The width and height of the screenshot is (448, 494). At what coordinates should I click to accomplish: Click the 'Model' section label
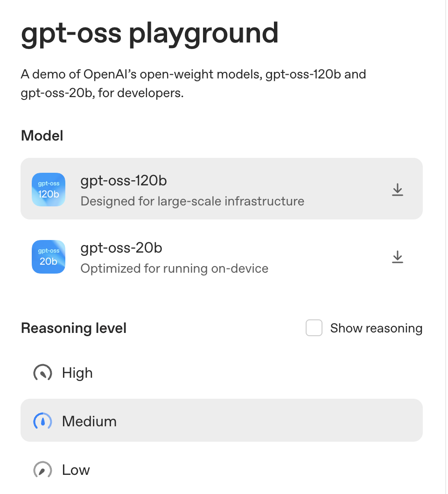[42, 136]
